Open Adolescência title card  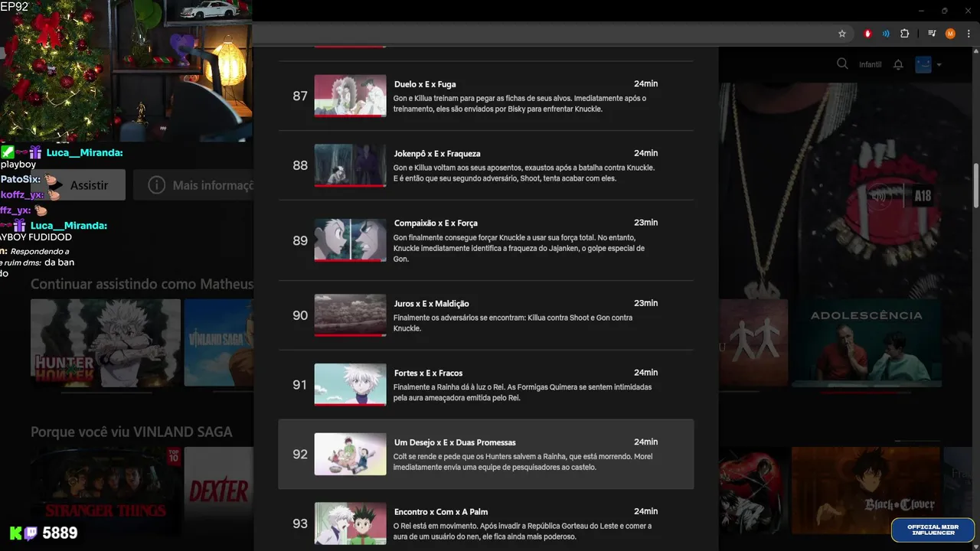coord(865,342)
